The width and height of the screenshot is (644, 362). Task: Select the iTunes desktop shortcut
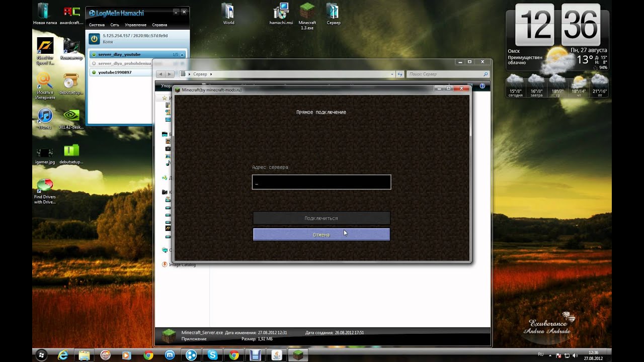[45, 118]
